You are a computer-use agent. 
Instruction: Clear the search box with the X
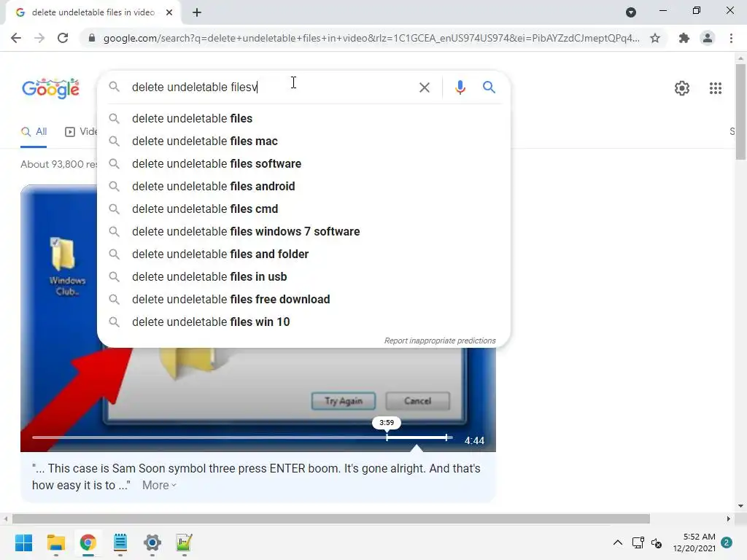424,87
